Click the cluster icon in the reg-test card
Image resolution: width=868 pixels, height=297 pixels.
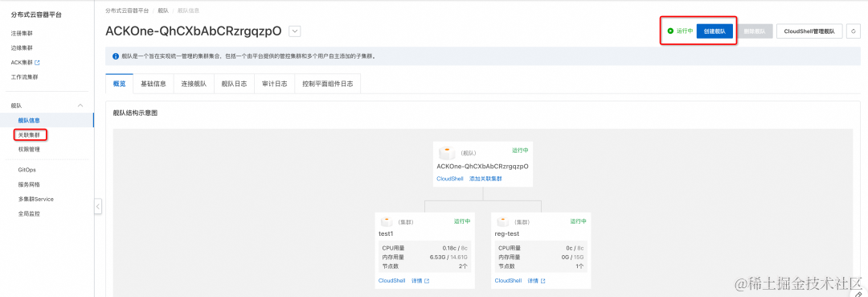tap(502, 222)
